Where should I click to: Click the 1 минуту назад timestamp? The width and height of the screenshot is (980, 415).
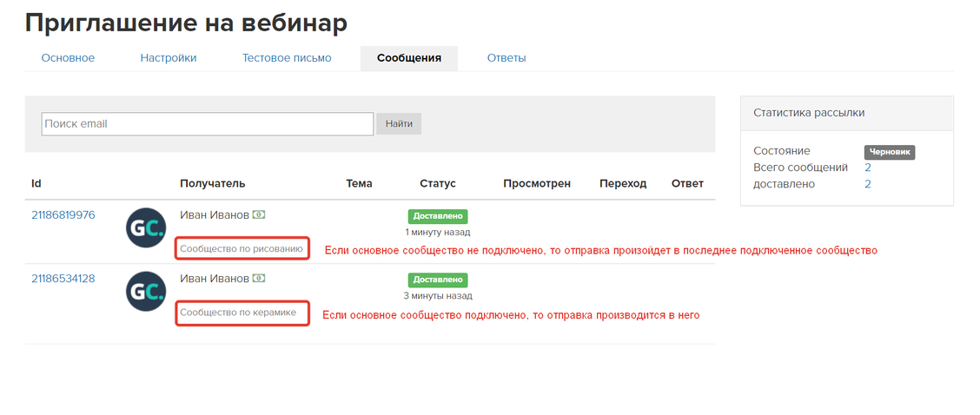click(x=438, y=232)
